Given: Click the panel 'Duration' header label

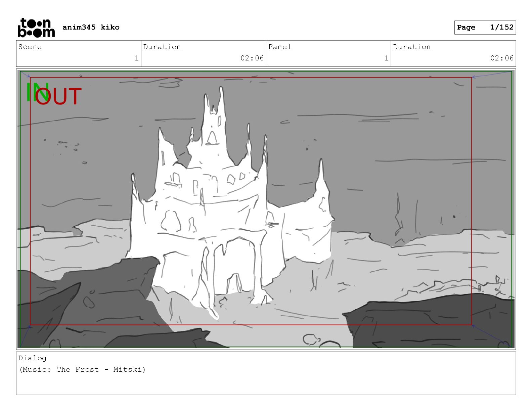Looking at the screenshot, I should pyautogui.click(x=412, y=47).
